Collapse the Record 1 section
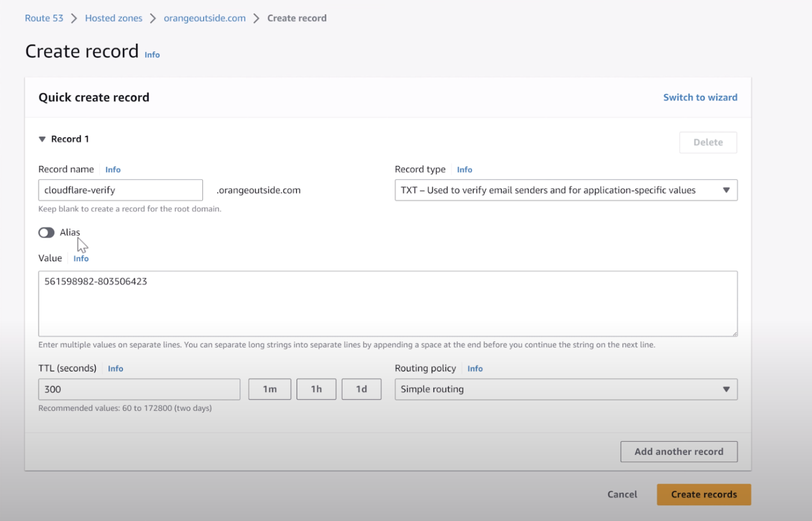The width and height of the screenshot is (812, 521). 42,139
